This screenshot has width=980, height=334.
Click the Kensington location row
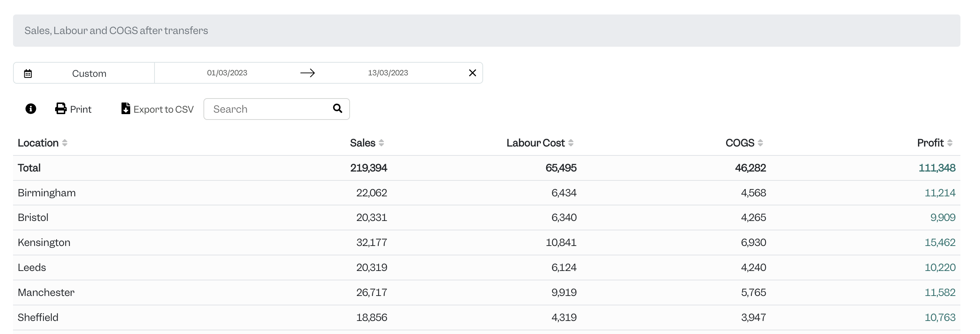[x=487, y=243]
